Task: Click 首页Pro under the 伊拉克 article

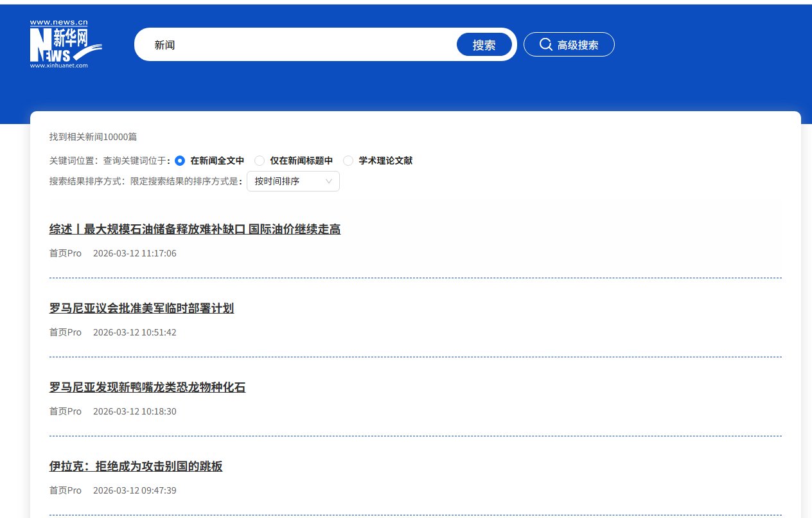Action: [66, 490]
